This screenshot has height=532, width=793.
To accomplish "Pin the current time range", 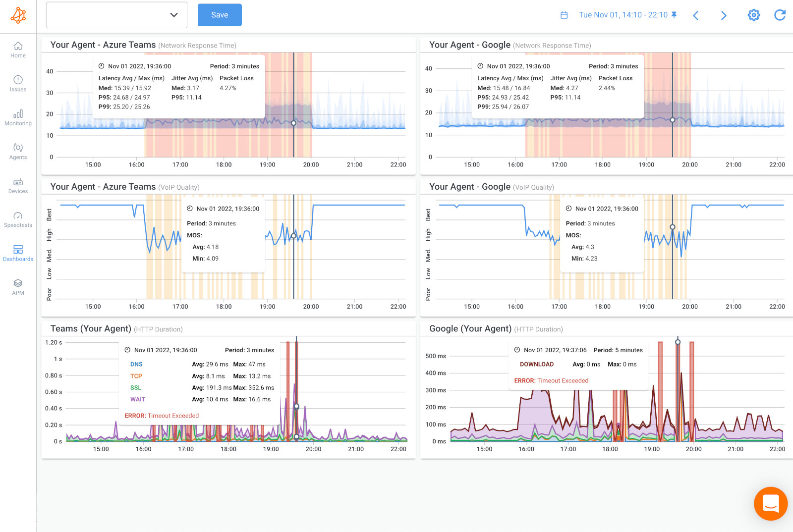I will [x=674, y=15].
